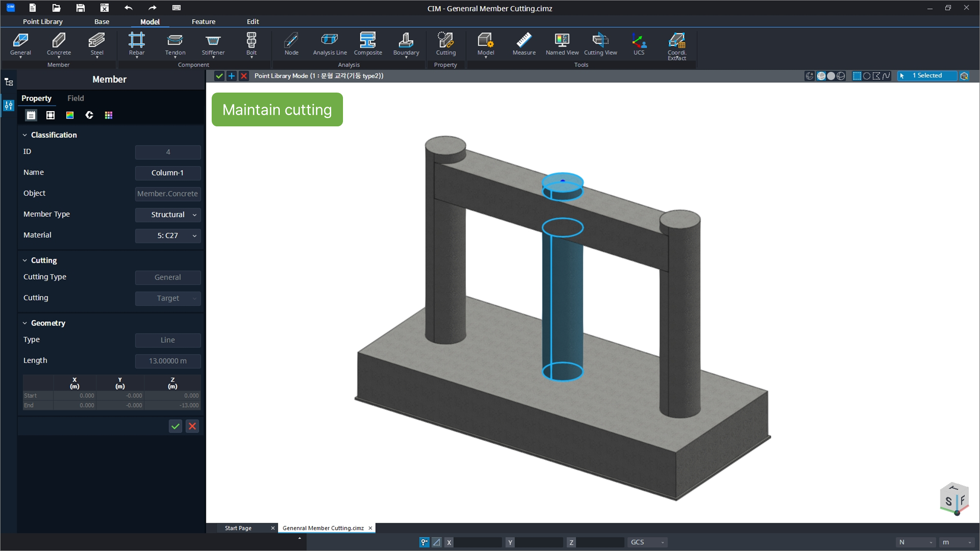Toggle wireframe display mode
Screen dimensions: 980x551
tap(841, 76)
